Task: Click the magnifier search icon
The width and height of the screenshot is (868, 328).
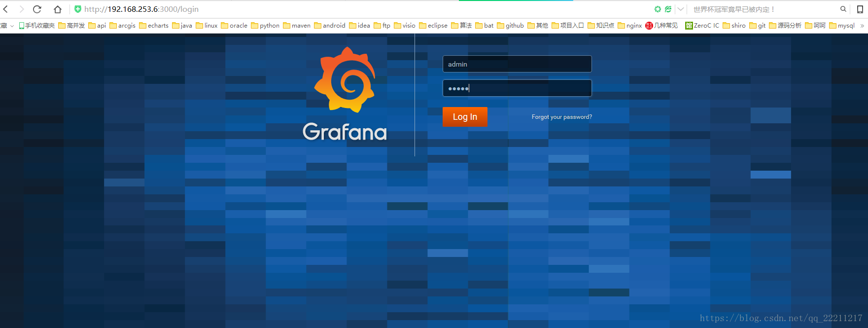Action: click(x=843, y=9)
